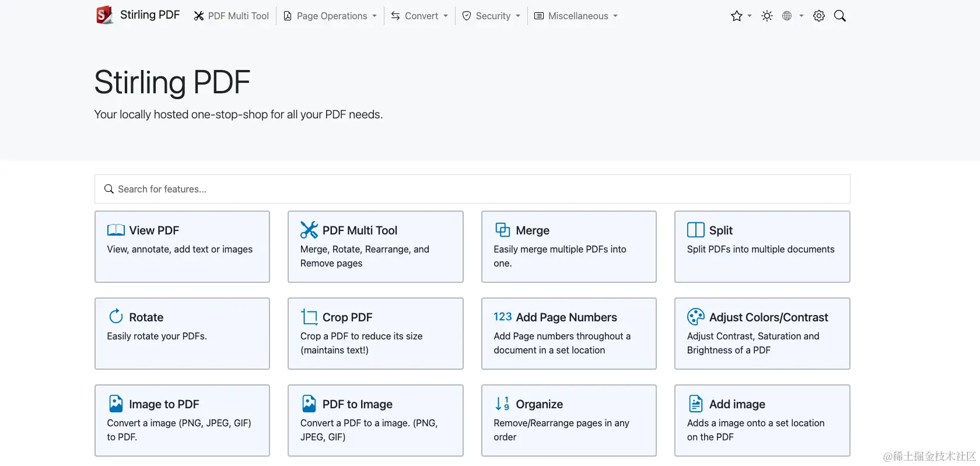The width and height of the screenshot is (980, 466).
Task: Click the 123 Add Page Numbers icon
Action: (x=503, y=317)
